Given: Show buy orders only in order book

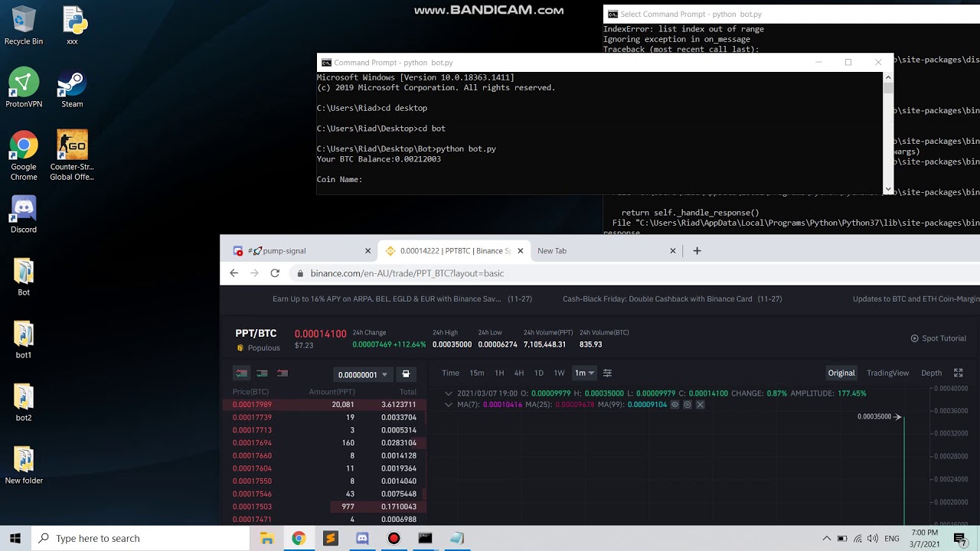Looking at the screenshot, I should coord(262,373).
